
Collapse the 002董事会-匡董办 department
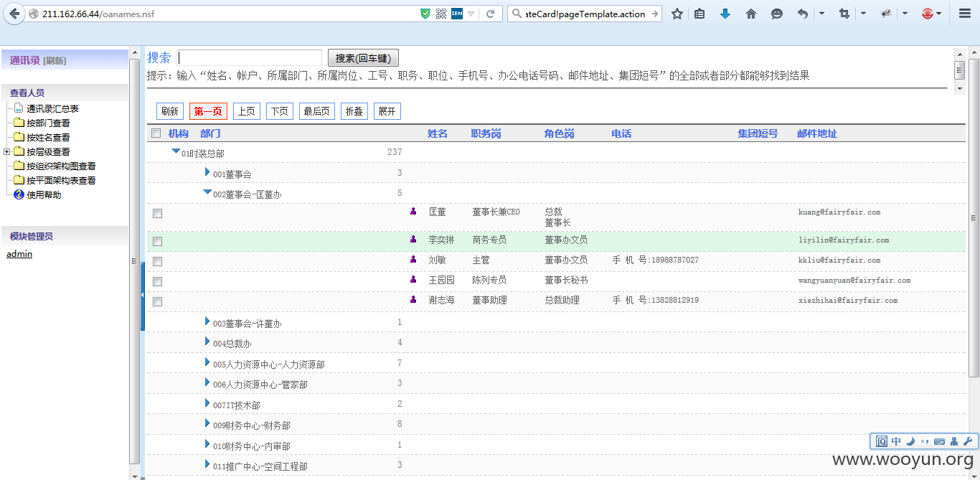pos(207,192)
